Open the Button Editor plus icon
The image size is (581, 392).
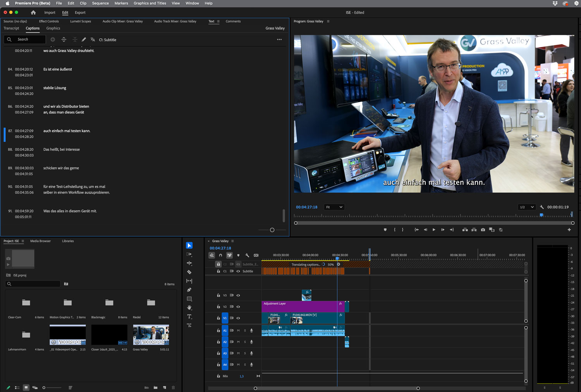click(569, 230)
